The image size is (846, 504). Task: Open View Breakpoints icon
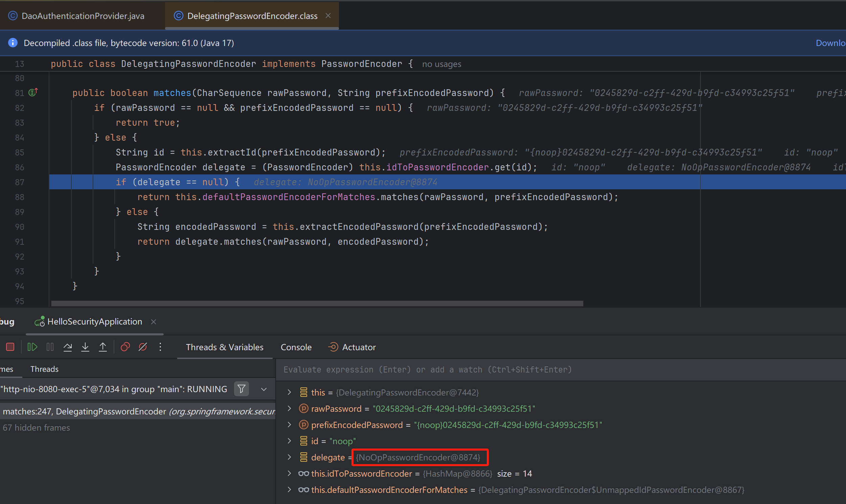pos(125,347)
